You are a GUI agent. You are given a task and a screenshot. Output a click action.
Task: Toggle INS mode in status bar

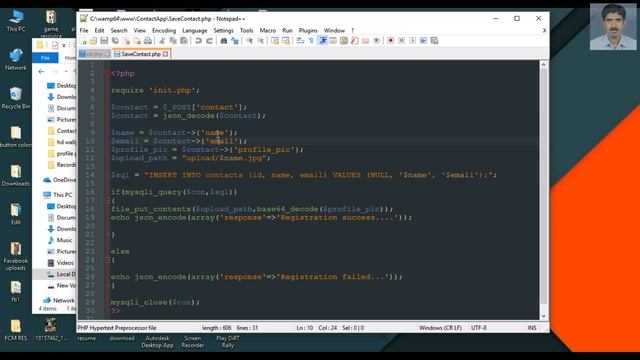(x=532, y=328)
